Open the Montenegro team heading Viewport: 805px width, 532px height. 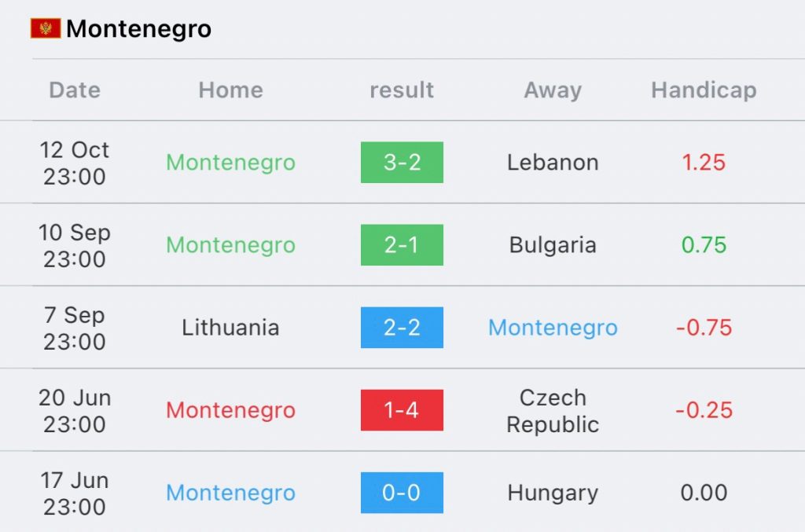[x=138, y=29]
